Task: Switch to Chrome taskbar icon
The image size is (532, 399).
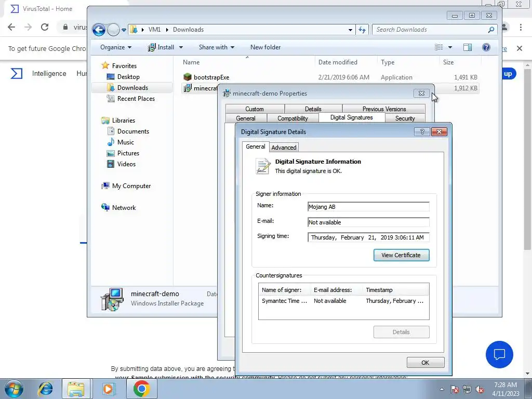Action: point(141,389)
